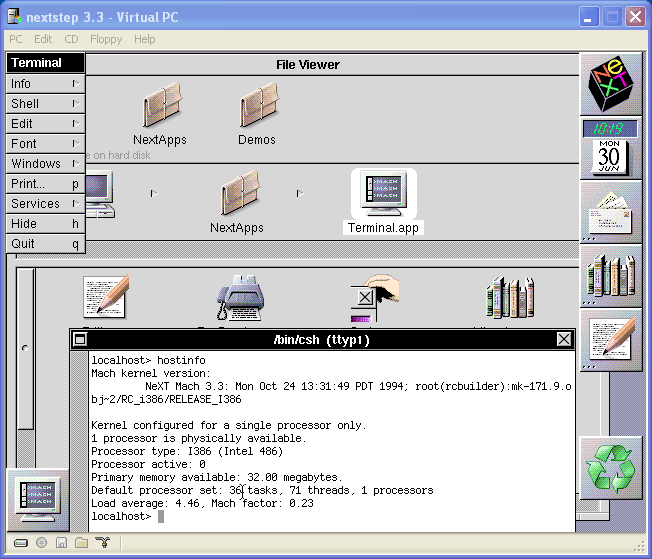Viewport: 652px width, 559px height.
Task: Click the CD drive status icon
Action: pos(41,542)
